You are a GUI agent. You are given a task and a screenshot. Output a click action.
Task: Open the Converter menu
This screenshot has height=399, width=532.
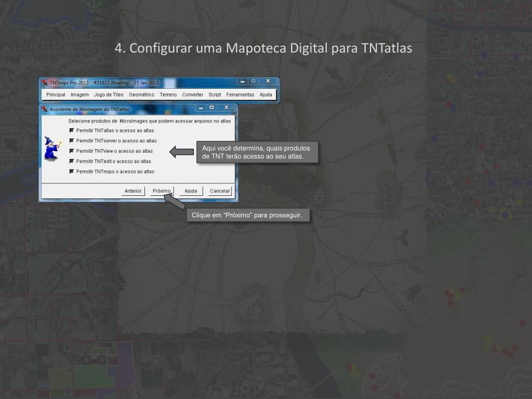pos(193,95)
